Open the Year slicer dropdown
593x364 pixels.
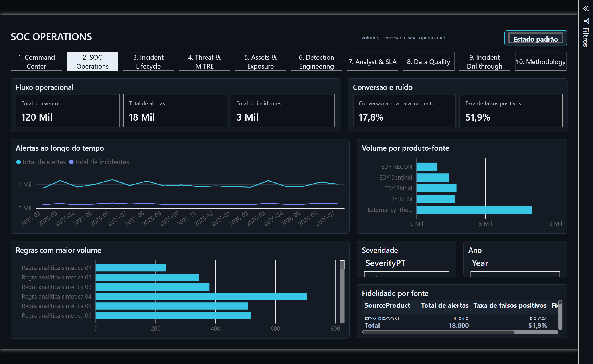515,274
